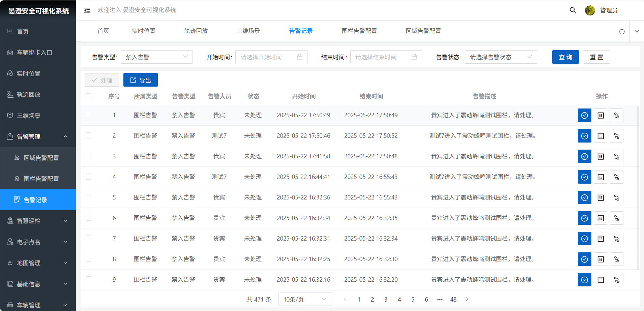Click the detail list icon for row 8
The width and height of the screenshot is (644, 311).
(601, 259)
